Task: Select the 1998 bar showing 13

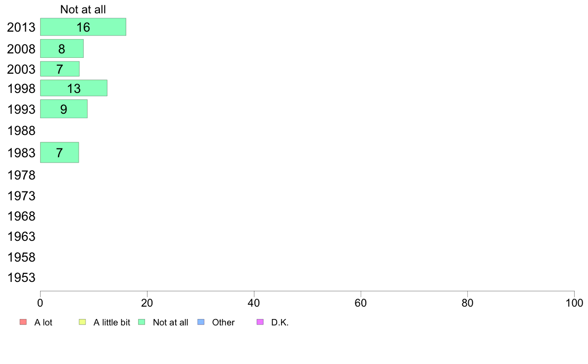Action: click(x=74, y=88)
